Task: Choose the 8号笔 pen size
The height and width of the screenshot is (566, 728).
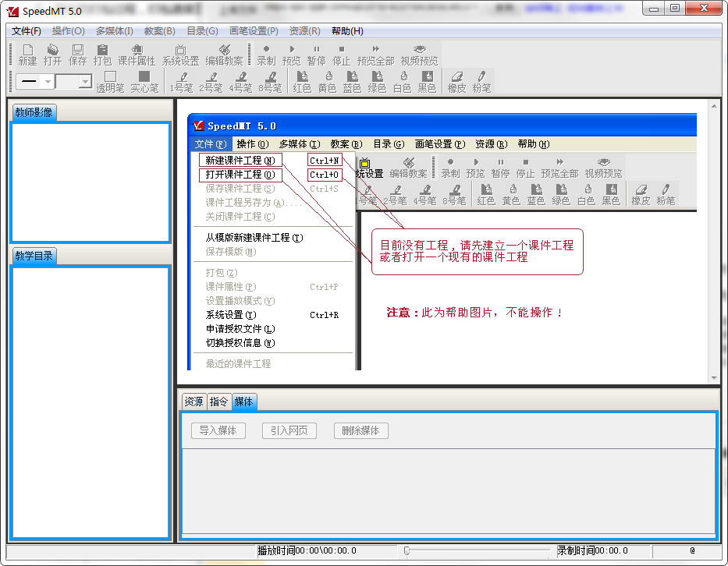Action: pyautogui.click(x=270, y=82)
